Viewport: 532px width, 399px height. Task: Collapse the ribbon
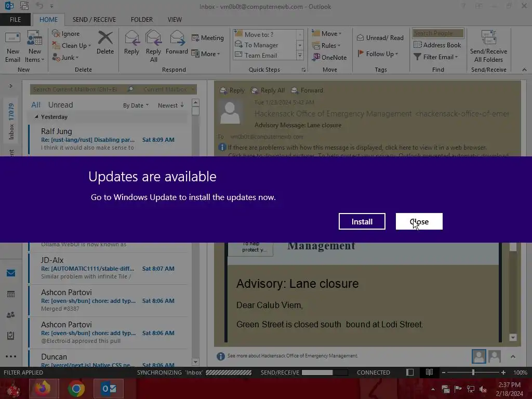click(524, 70)
